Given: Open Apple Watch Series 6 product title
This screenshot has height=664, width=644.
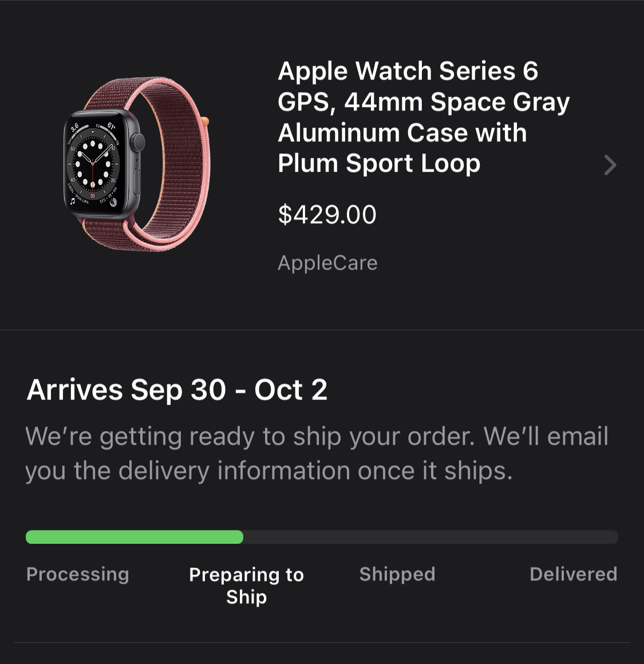Looking at the screenshot, I should tap(424, 117).
